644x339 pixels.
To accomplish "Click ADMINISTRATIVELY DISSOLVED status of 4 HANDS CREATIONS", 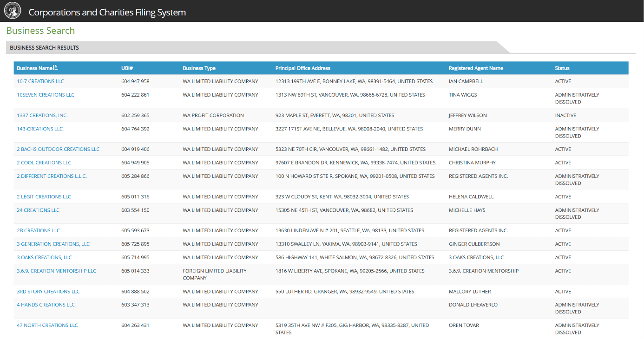I will [x=577, y=308].
